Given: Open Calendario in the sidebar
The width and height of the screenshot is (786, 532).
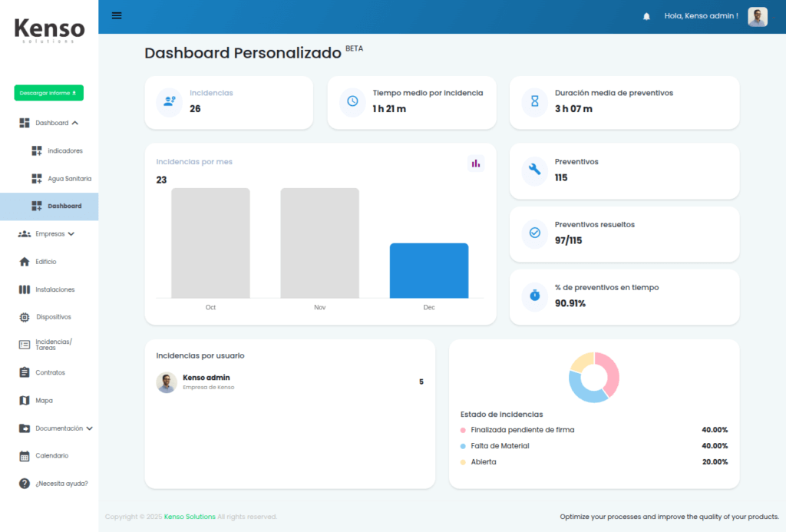Looking at the screenshot, I should coord(52,456).
